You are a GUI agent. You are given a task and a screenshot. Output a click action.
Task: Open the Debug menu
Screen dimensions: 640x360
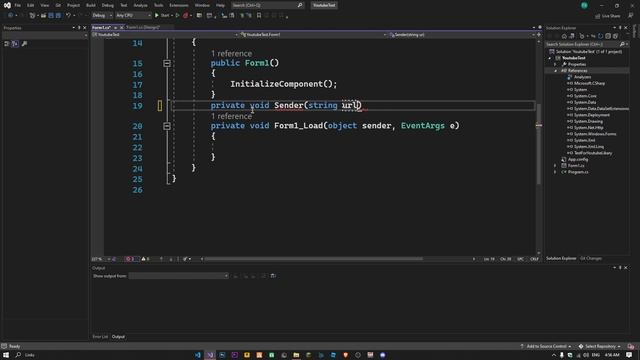pyautogui.click(x=108, y=5)
